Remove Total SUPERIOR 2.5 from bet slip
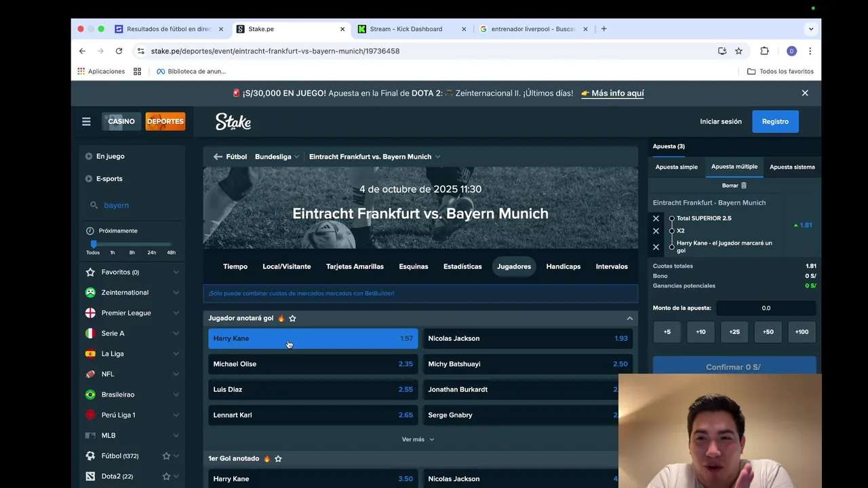The image size is (868, 488). click(x=656, y=218)
